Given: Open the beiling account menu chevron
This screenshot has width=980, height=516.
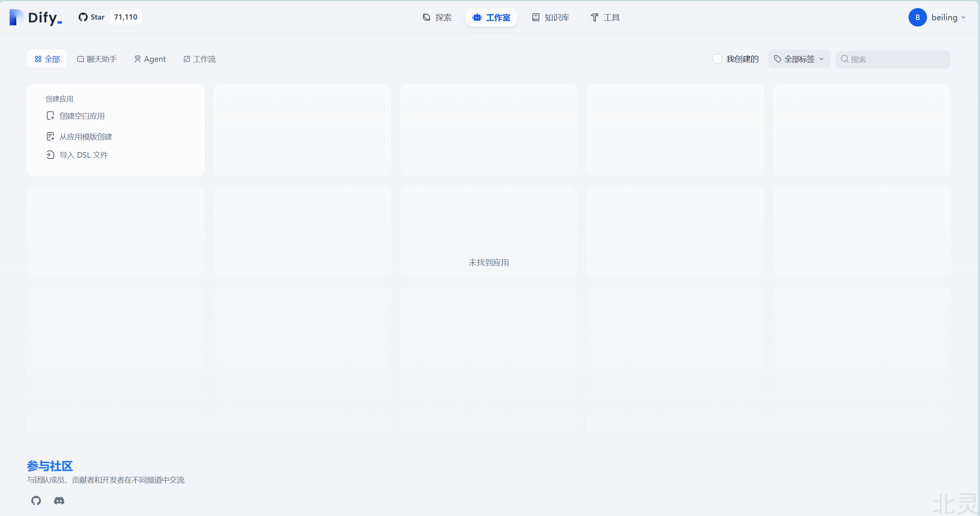Looking at the screenshot, I should [963, 18].
